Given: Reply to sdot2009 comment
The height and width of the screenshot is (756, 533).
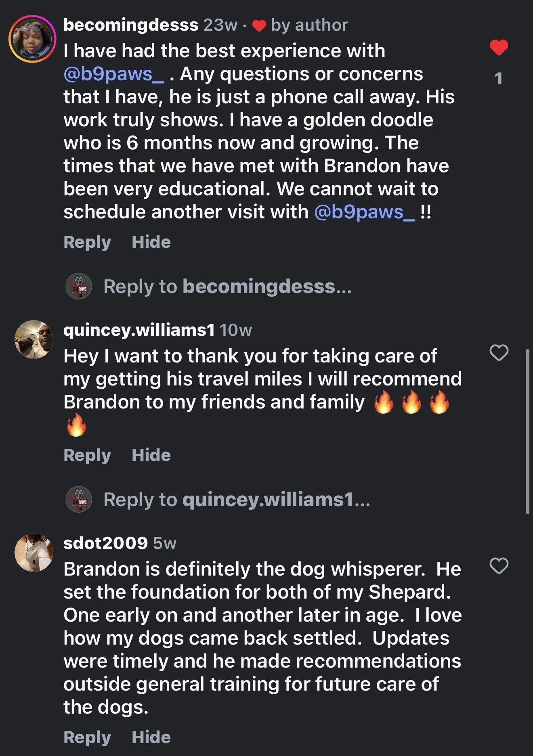Looking at the screenshot, I should coord(87,737).
